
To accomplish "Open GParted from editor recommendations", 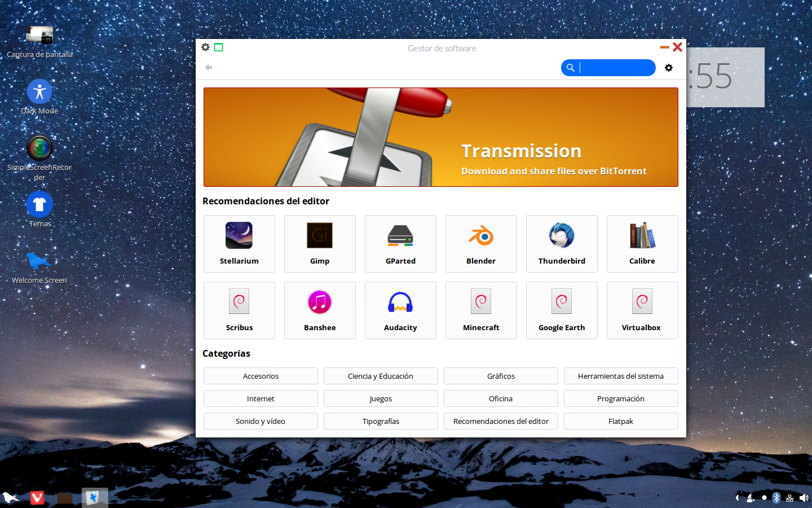I will point(400,243).
